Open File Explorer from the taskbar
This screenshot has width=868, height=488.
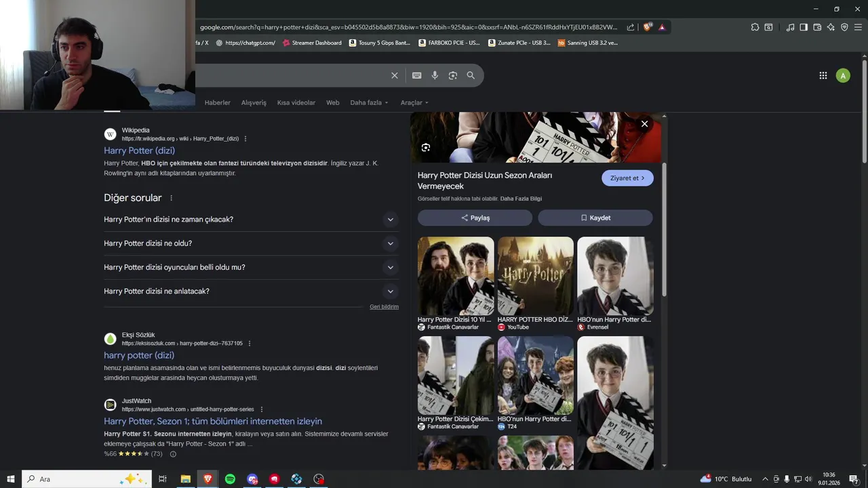[x=185, y=479]
